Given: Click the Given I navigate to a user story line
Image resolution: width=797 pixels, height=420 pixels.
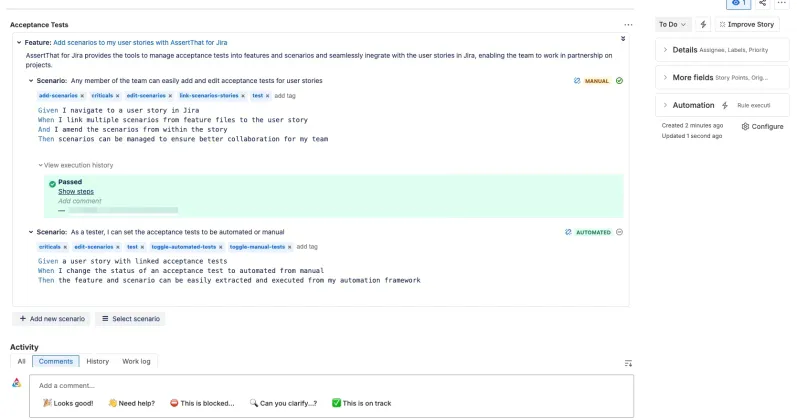Looking at the screenshot, I should point(118,110).
